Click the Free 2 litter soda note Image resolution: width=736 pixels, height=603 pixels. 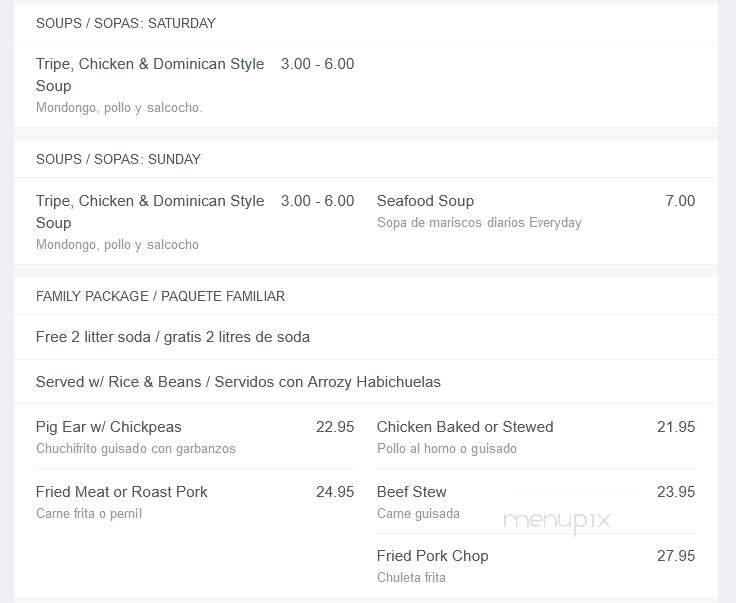[173, 337]
